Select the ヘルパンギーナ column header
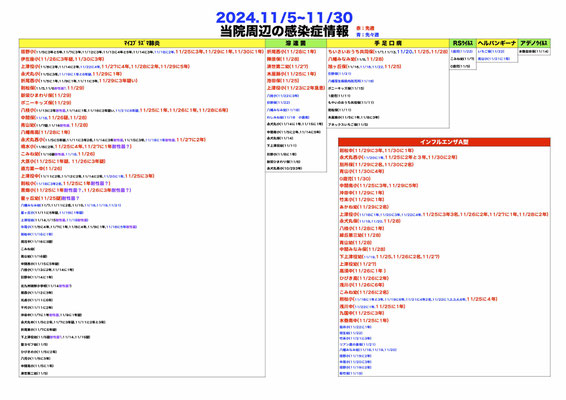The image size is (566, 400). [497, 43]
